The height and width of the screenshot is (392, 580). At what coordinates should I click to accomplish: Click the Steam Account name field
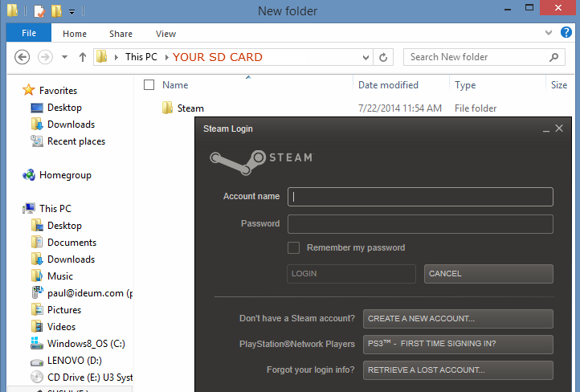tap(420, 197)
